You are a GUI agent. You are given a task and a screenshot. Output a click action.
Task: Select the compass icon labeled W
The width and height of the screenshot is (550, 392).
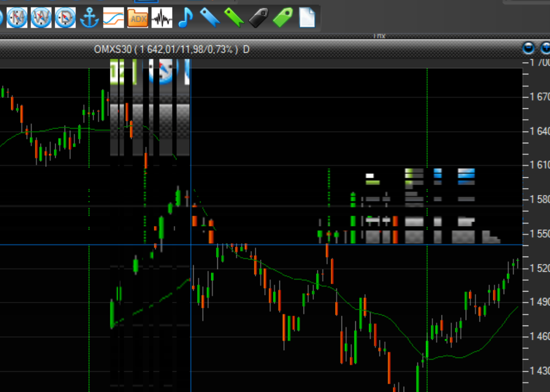pos(41,18)
